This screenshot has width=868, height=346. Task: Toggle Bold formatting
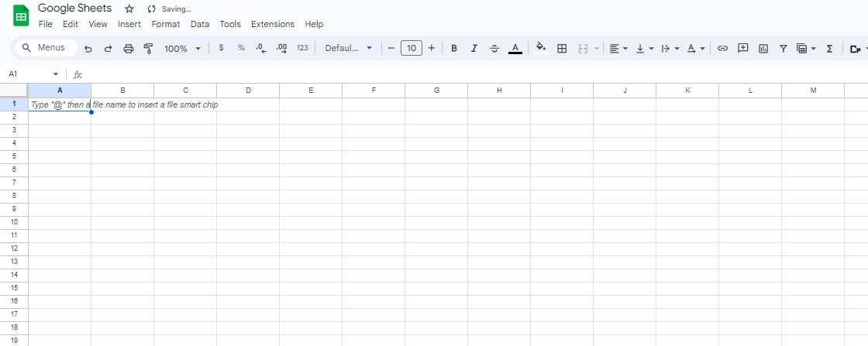(x=454, y=48)
